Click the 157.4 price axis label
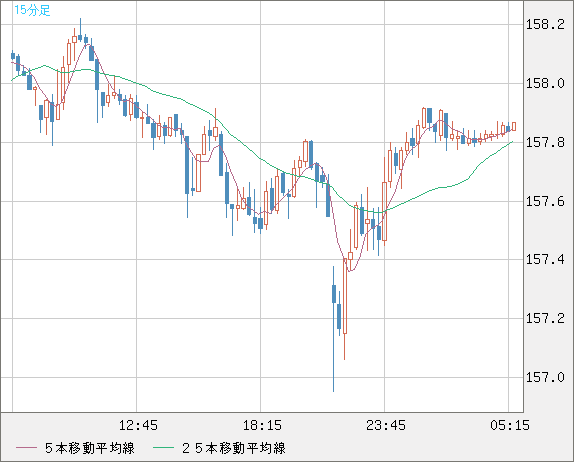The height and width of the screenshot is (462, 574). click(x=545, y=260)
